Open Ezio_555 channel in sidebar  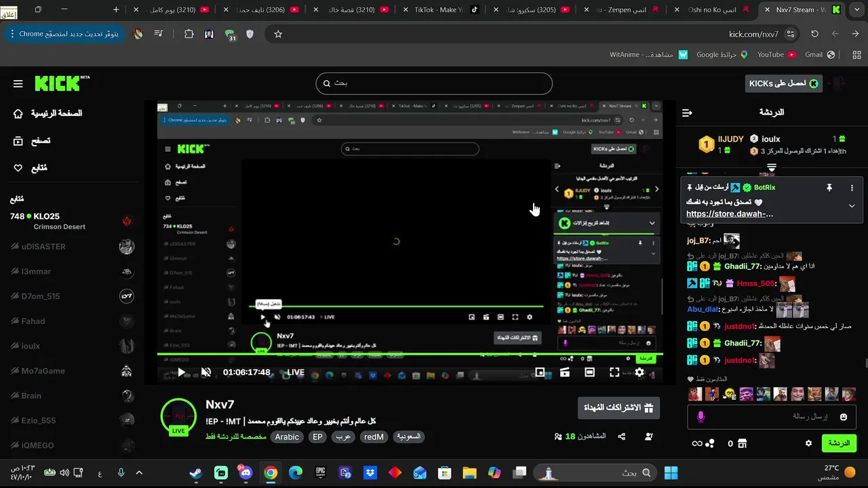tap(72, 420)
